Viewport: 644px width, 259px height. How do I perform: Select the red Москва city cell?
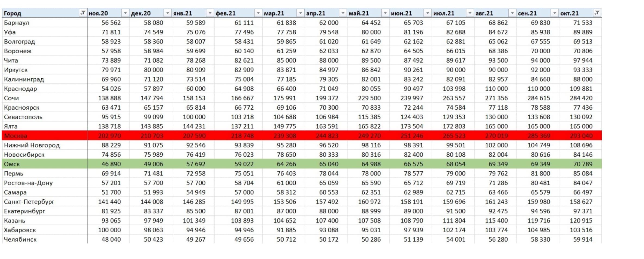coord(45,135)
